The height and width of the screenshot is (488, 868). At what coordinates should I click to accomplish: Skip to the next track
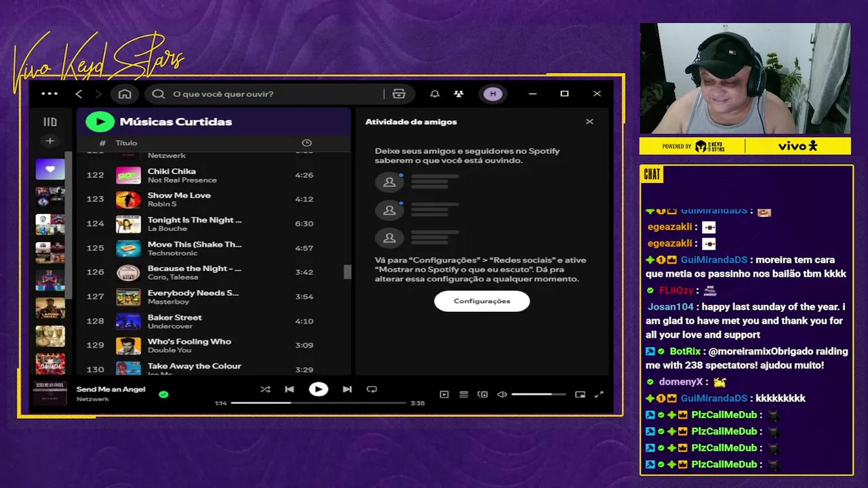(347, 390)
